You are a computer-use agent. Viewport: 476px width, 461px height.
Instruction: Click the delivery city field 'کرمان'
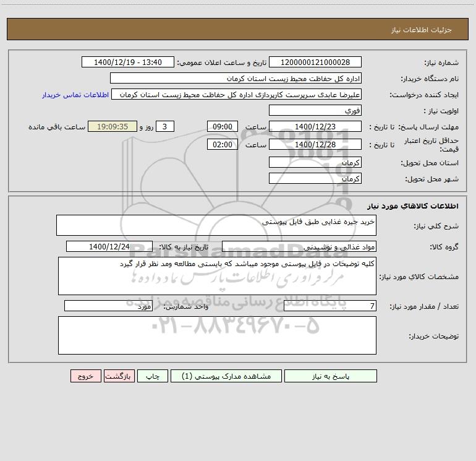[315, 178]
